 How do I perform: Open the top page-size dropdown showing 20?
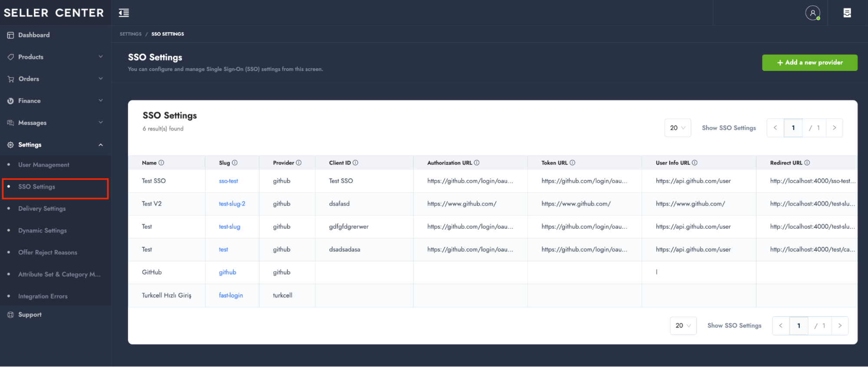coord(677,128)
